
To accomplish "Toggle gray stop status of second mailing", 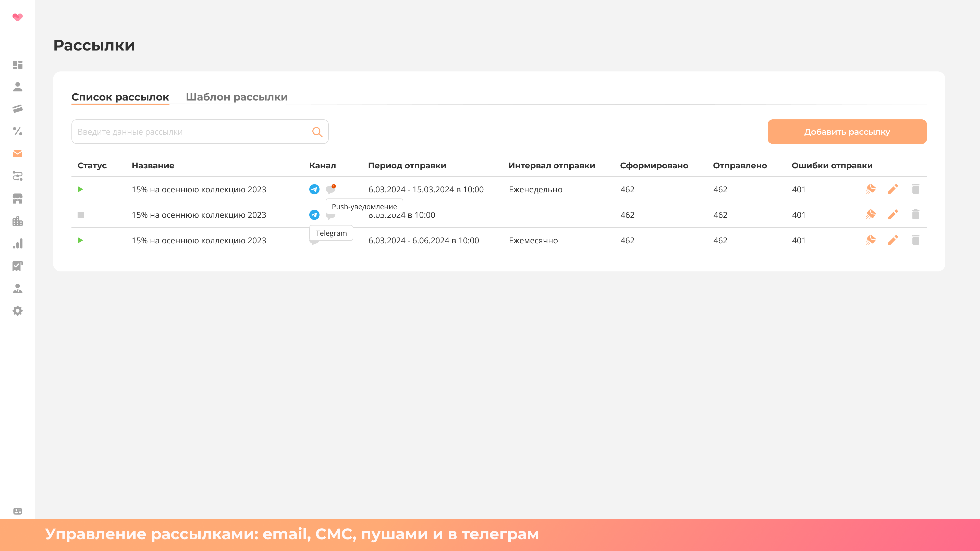I will (80, 215).
